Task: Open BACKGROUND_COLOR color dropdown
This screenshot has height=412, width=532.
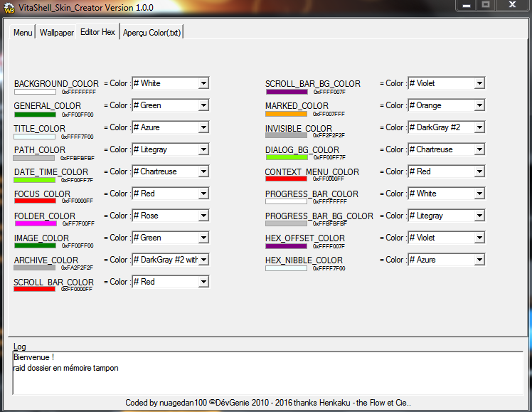Action: tap(203, 83)
